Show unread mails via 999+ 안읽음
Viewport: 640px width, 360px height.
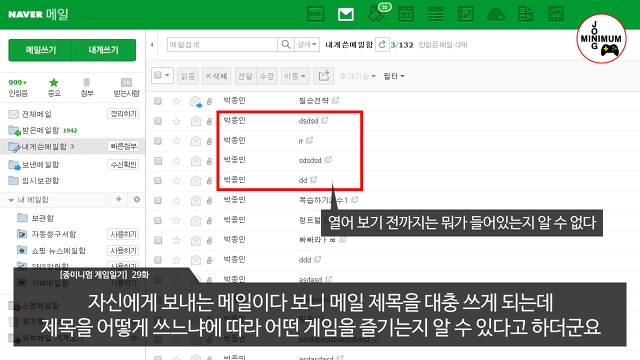pyautogui.click(x=18, y=87)
